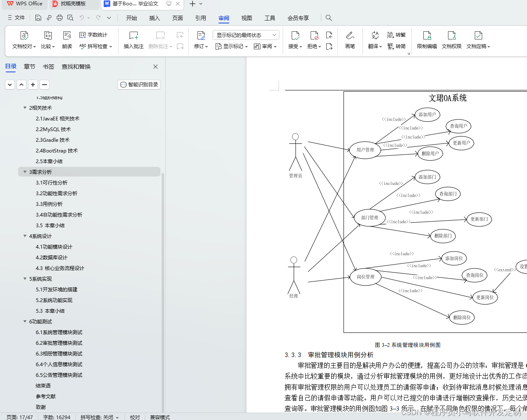Expand the 文档定稿 dropdown arrow

click(x=488, y=46)
